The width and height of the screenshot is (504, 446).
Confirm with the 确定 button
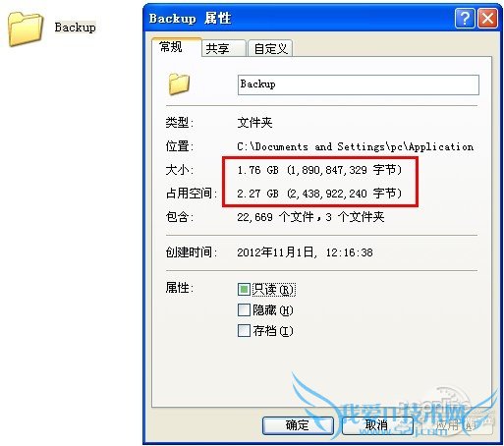click(298, 425)
